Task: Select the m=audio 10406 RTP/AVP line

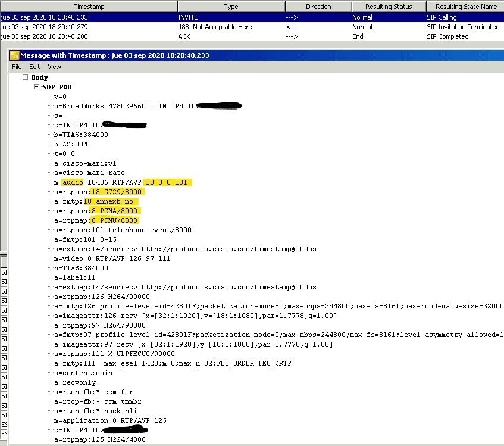Action: 122,182
